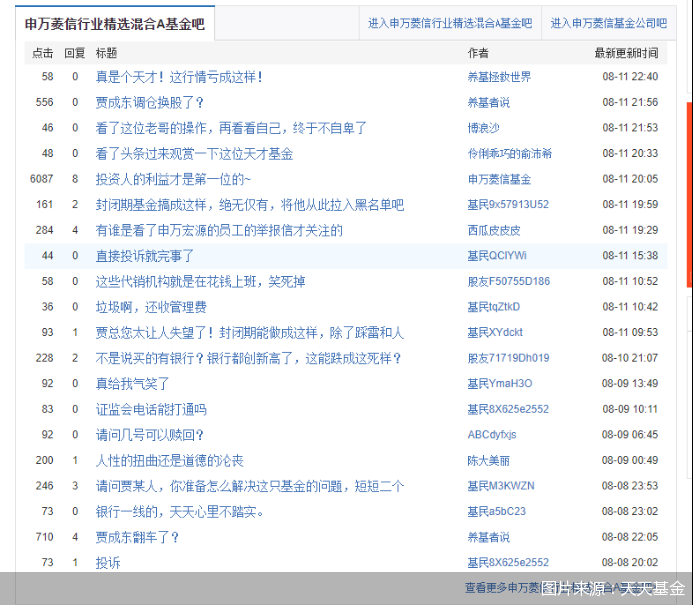
Task: Open post 垃圾啊，还收管理费
Action: [151, 307]
